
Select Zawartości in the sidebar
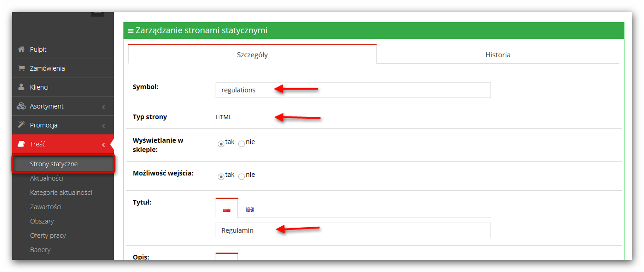pyautogui.click(x=46, y=207)
